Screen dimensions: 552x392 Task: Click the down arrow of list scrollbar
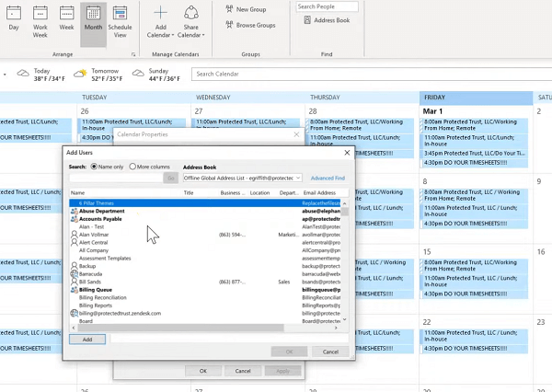point(345,319)
